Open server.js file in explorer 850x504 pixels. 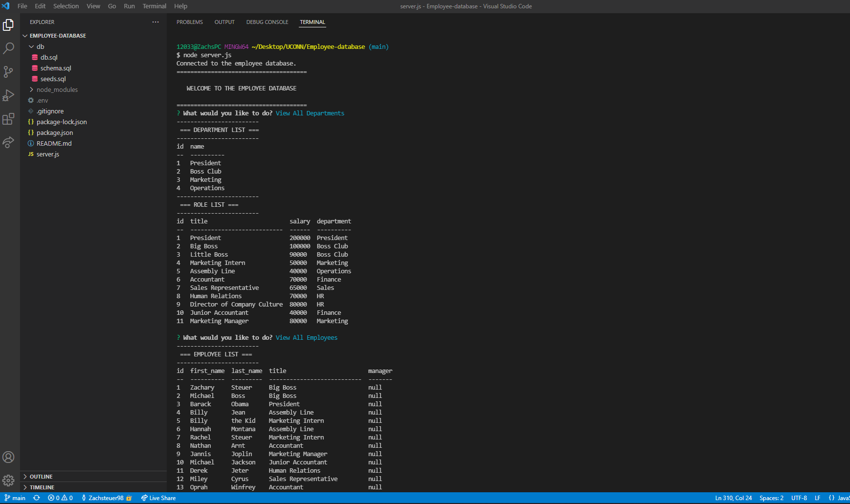coord(48,154)
